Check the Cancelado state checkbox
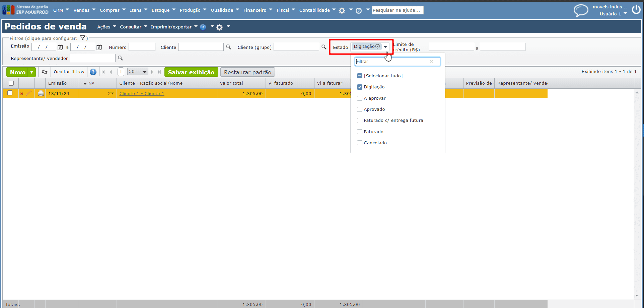Image resolution: width=644 pixels, height=308 pixels. click(360, 143)
